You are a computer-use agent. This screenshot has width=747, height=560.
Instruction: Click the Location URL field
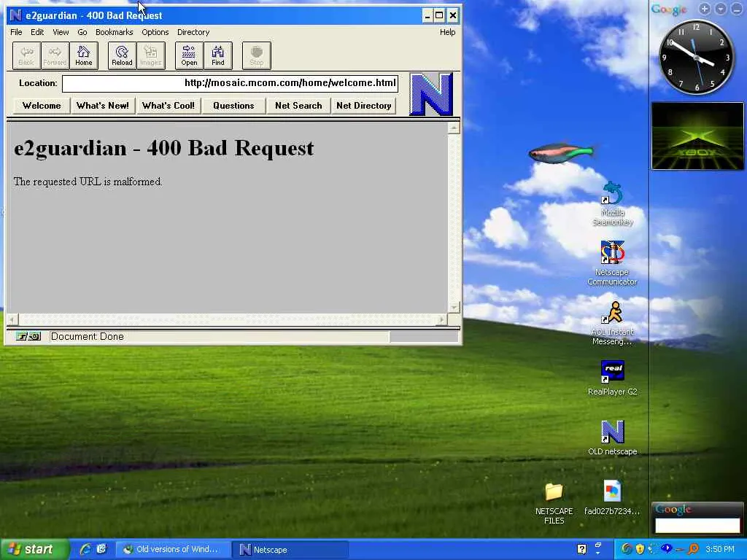230,83
